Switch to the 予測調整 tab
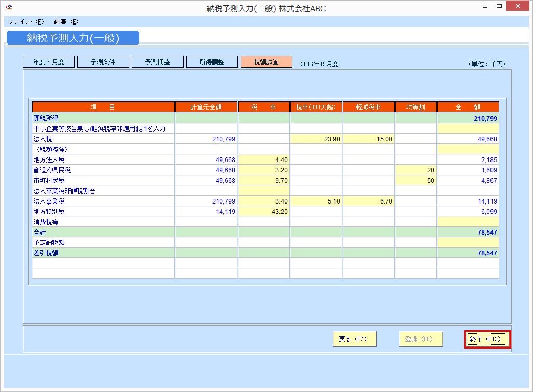Screen dimensions: 533x392 [x=157, y=62]
